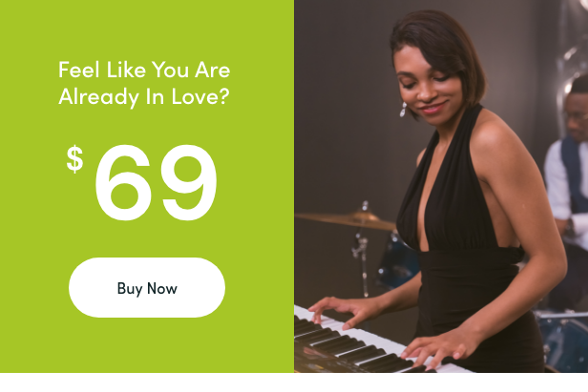The width and height of the screenshot is (588, 392).
Task: Click the 'Already In Love?' text line
Action: [x=144, y=96]
